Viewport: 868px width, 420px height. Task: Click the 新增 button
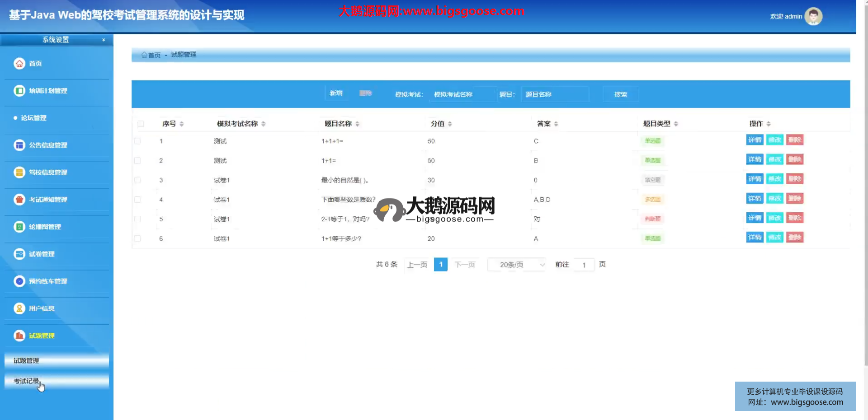pyautogui.click(x=336, y=93)
